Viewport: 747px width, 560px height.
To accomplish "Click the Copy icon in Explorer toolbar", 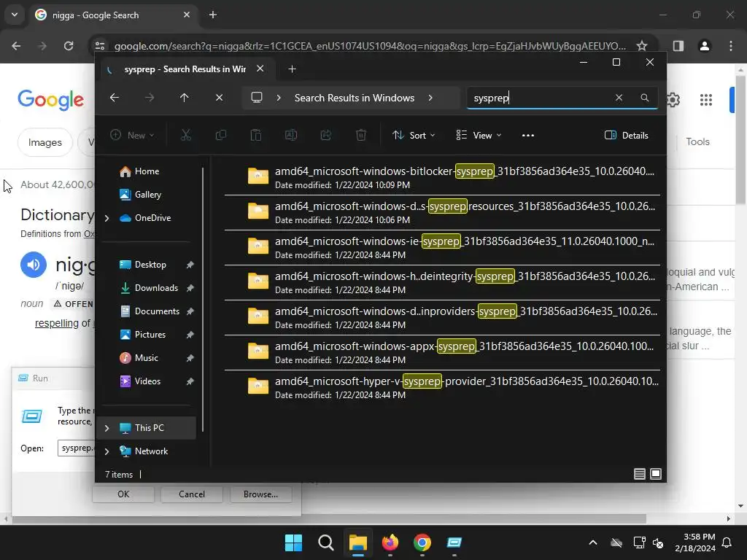I will point(220,135).
